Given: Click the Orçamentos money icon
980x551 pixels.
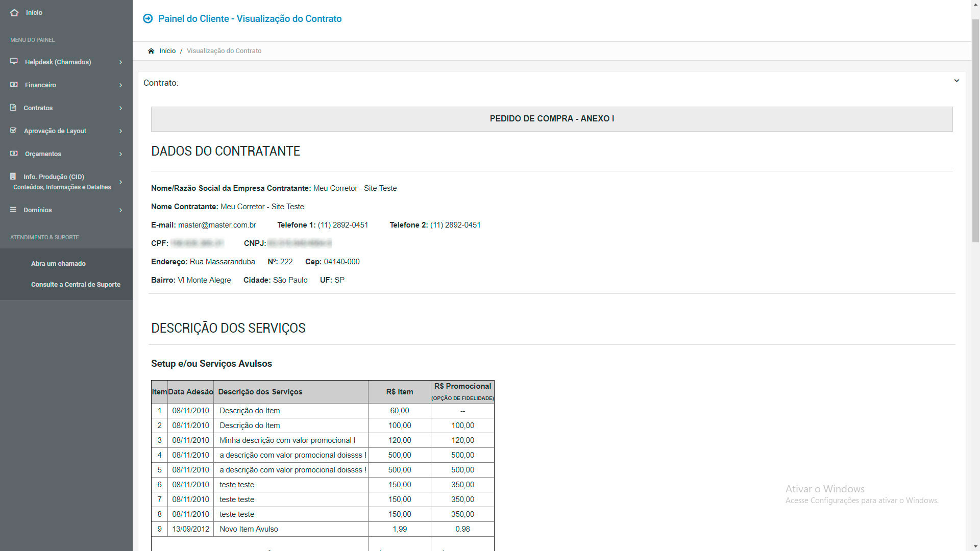Looking at the screenshot, I should tap(14, 153).
